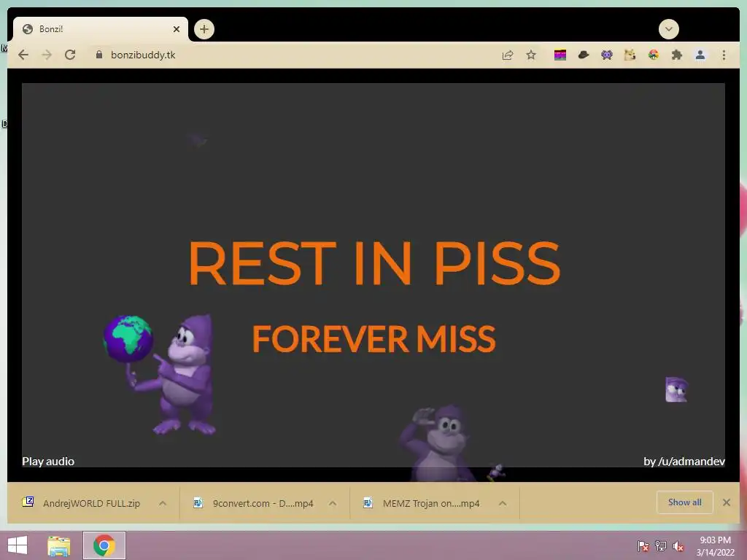Viewport: 747px width, 560px height.
Task: Open the Chrome profile avatar
Action: [x=700, y=55]
